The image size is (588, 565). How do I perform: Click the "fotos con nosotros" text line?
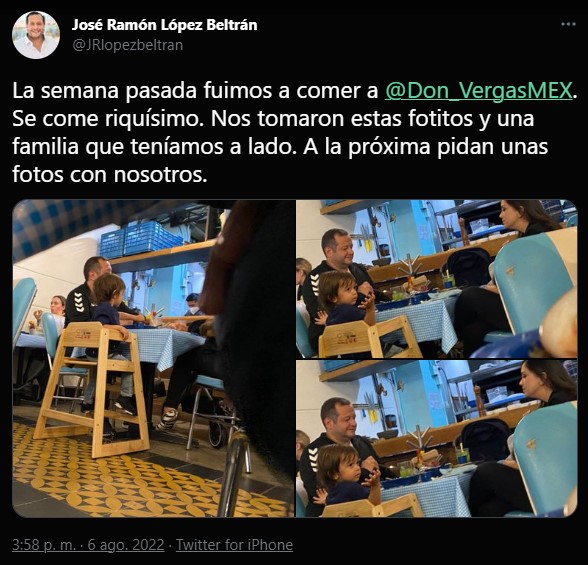(110, 175)
